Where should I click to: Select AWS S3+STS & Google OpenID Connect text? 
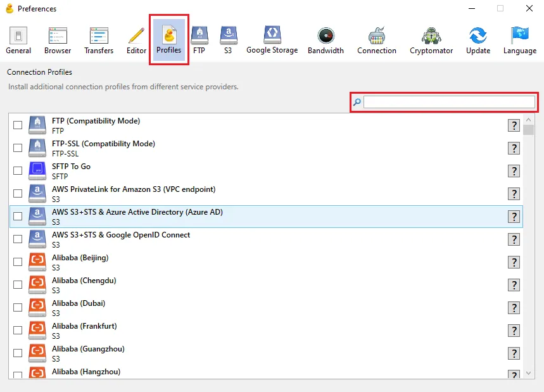tap(121, 235)
